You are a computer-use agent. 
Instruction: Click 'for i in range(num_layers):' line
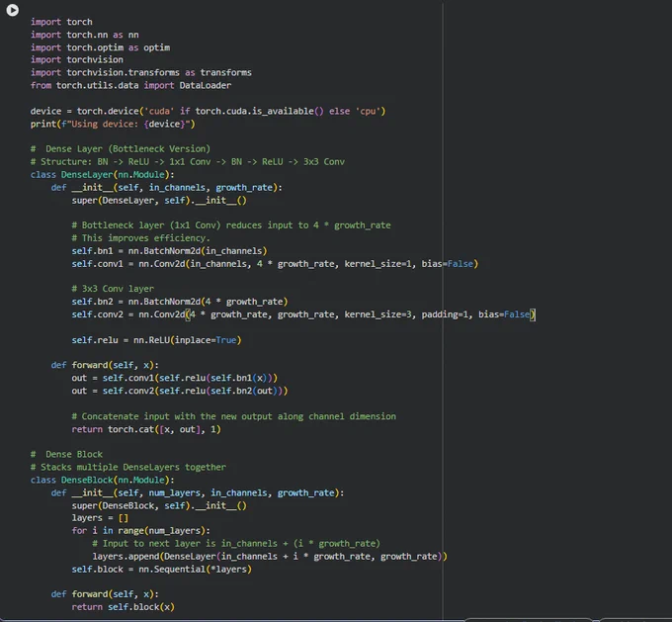141,531
